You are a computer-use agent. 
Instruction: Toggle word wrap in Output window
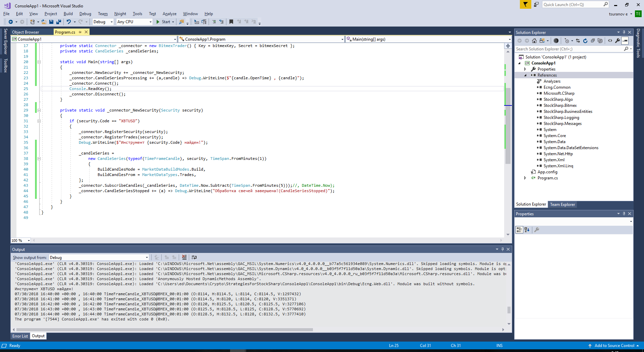tap(194, 257)
